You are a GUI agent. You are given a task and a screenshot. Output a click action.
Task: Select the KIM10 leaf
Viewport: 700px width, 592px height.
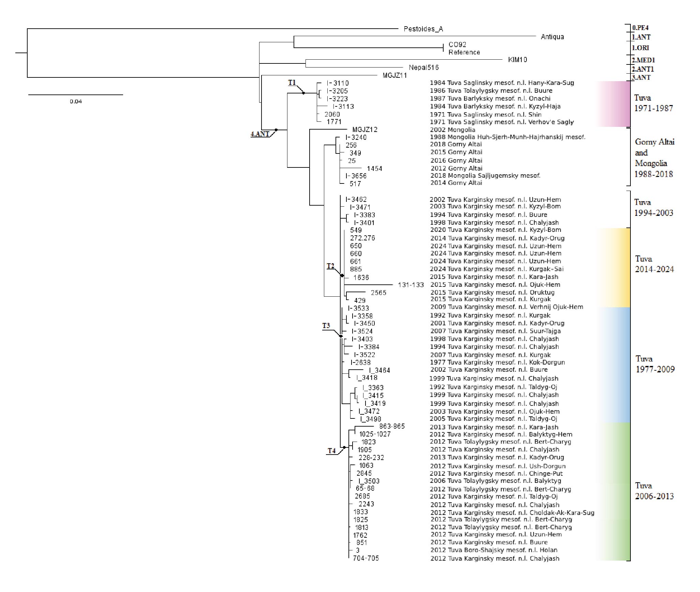click(517, 60)
